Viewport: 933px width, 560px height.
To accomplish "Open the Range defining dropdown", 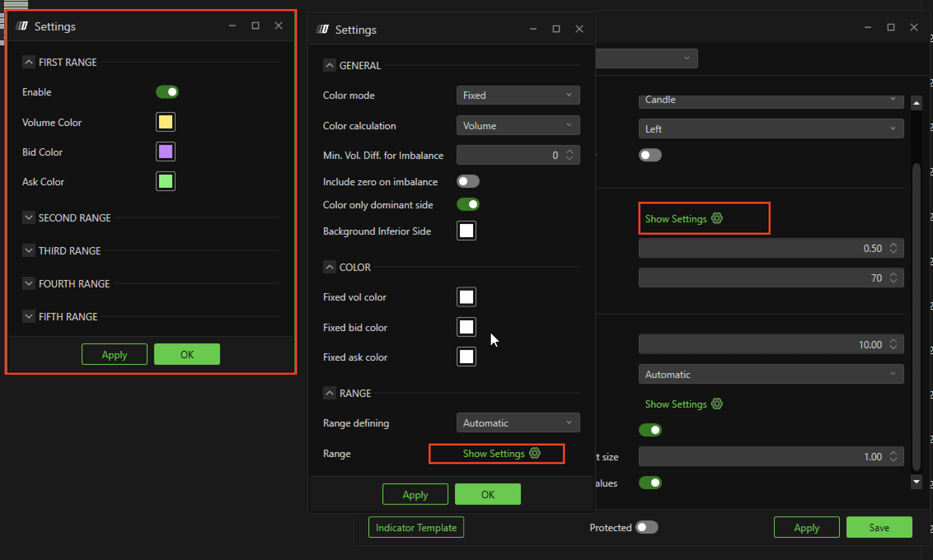I will (518, 423).
